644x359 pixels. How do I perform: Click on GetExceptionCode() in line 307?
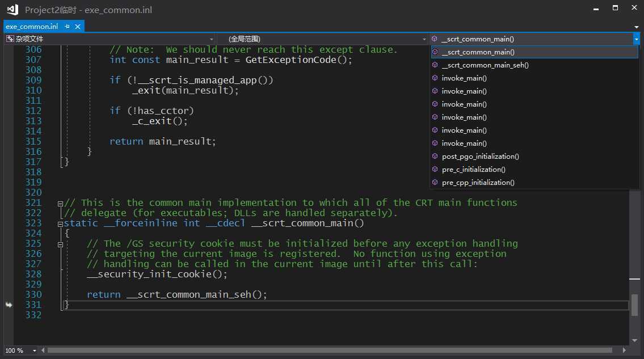(297, 60)
